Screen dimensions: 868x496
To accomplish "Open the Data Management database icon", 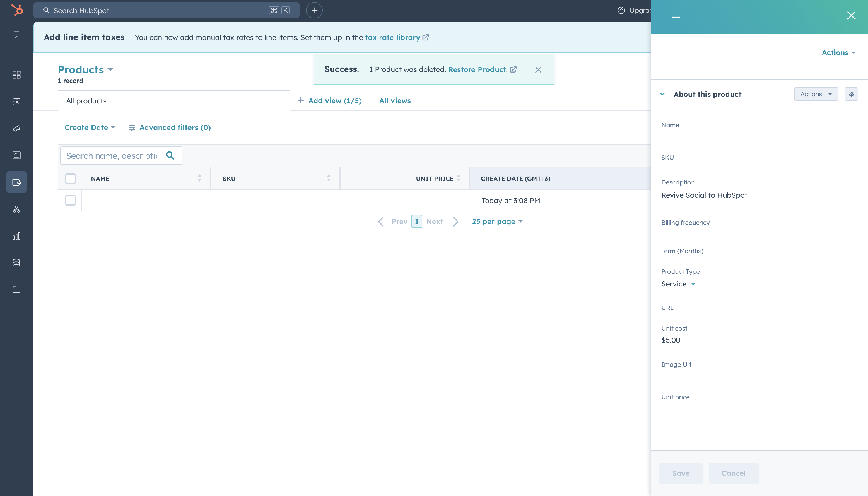I will point(16,263).
